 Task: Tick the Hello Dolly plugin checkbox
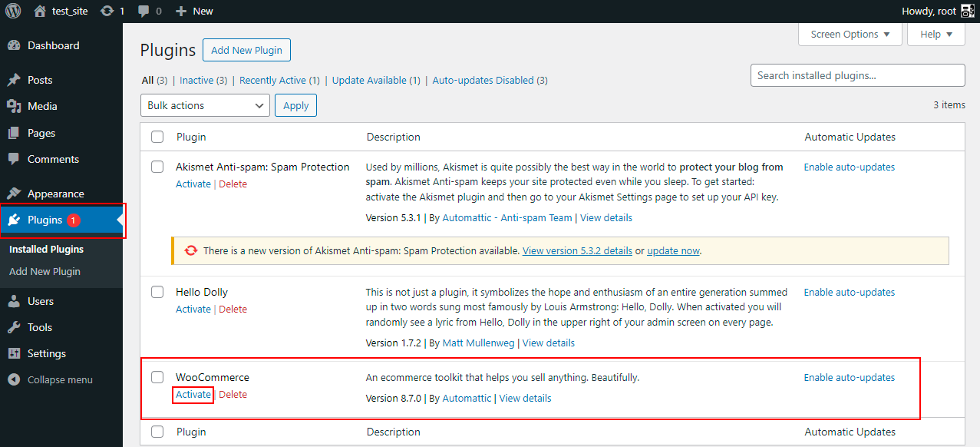[157, 292]
